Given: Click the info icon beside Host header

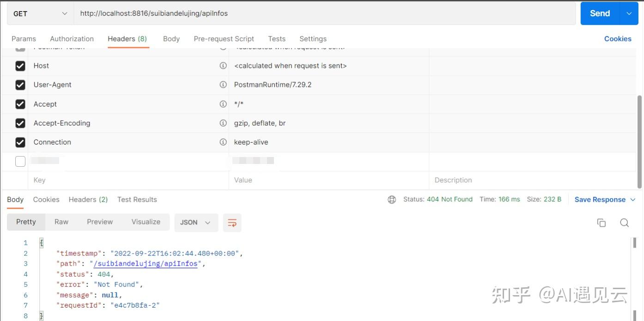Looking at the screenshot, I should tap(223, 66).
